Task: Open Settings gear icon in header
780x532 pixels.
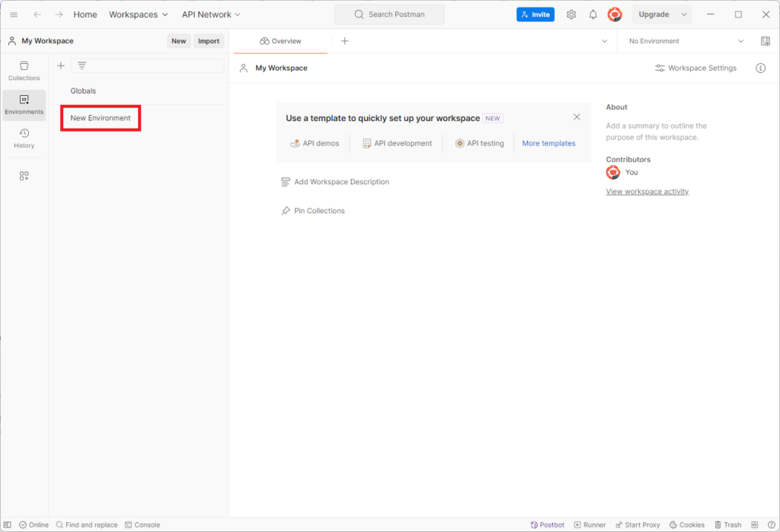Action: click(x=571, y=14)
